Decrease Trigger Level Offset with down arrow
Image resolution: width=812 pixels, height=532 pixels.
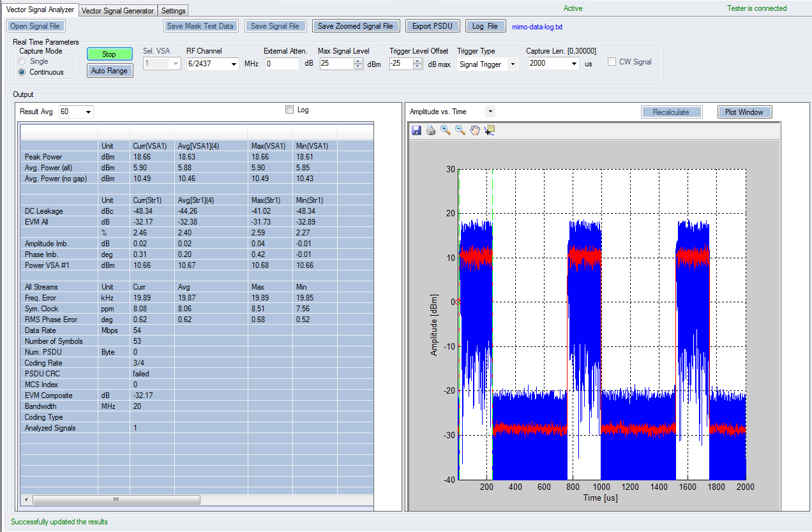(x=417, y=66)
